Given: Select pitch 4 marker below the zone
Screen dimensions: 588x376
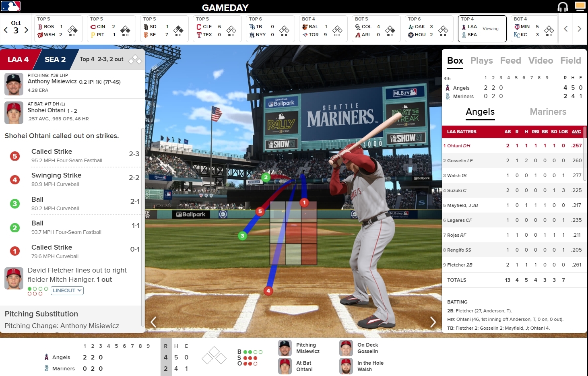Looking at the screenshot, I should pos(268,291).
